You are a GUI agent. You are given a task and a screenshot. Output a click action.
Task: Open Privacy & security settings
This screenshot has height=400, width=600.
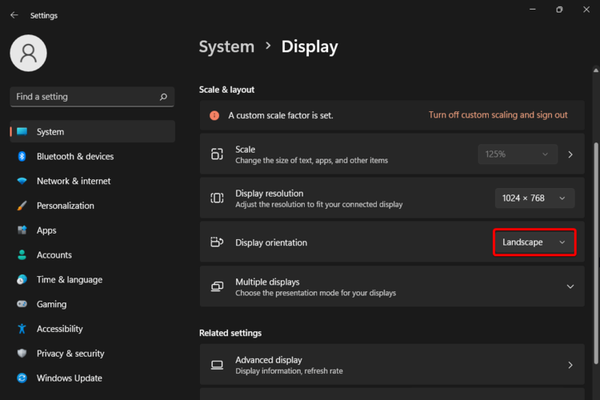(93, 353)
